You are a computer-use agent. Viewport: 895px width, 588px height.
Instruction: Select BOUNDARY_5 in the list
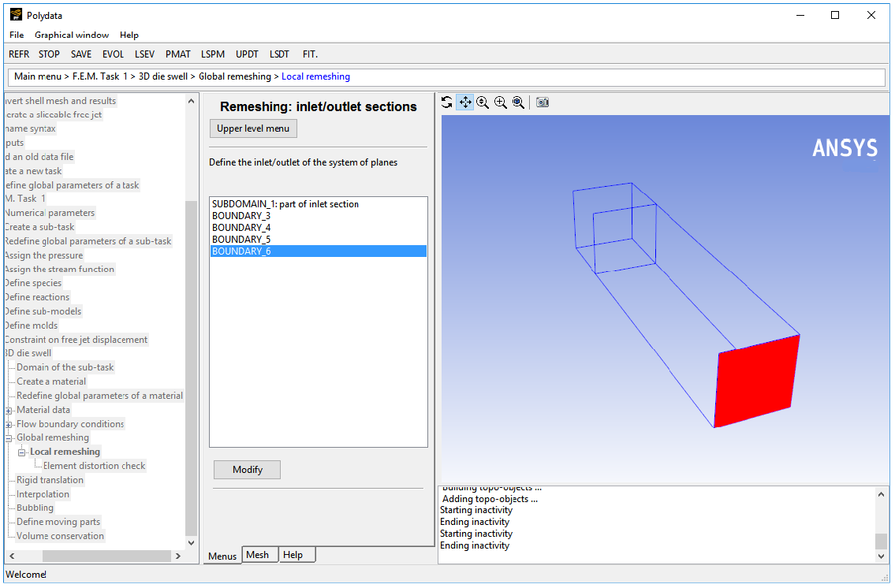tap(319, 240)
